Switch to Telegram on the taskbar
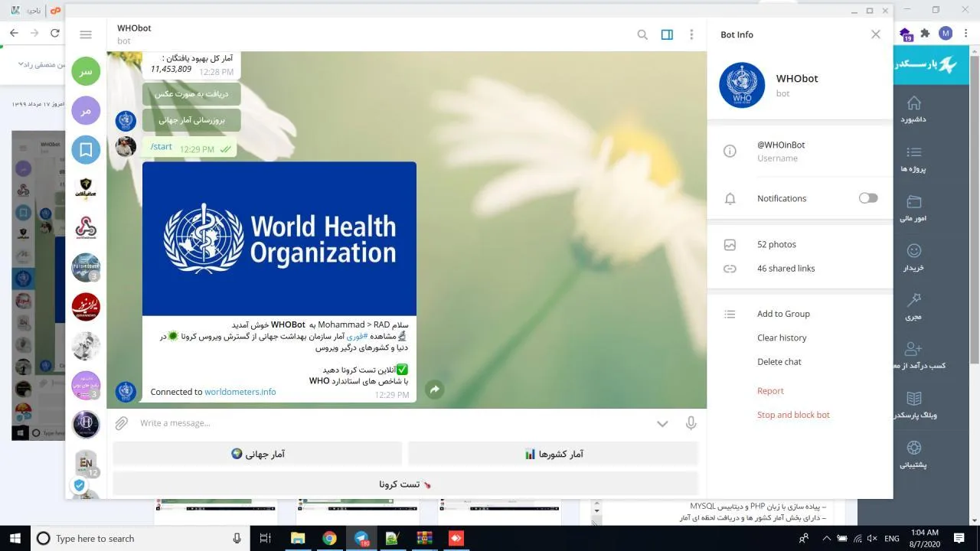This screenshot has width=980, height=551. pyautogui.click(x=361, y=538)
